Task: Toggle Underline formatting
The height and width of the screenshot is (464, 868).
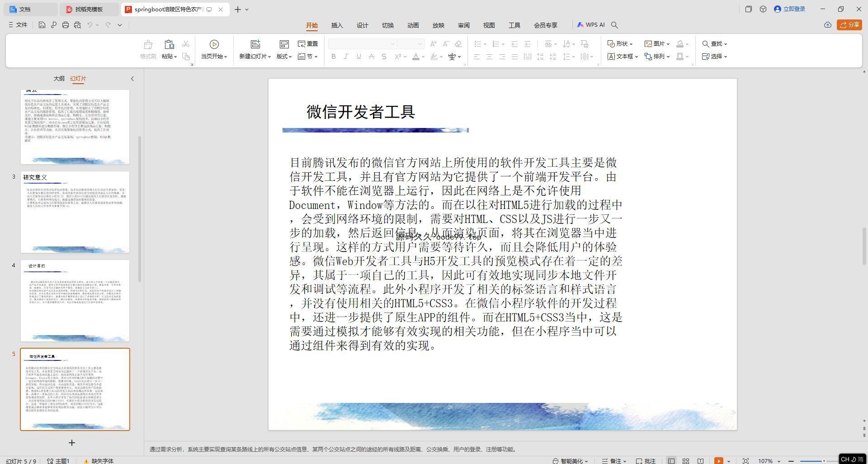Action: pos(359,57)
